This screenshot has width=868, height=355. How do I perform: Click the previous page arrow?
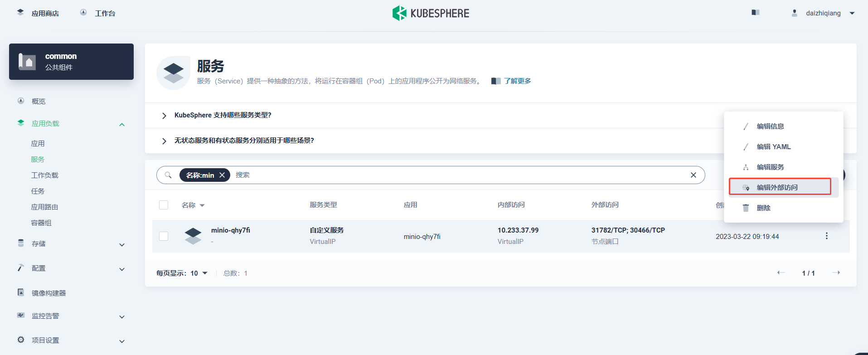[781, 272]
